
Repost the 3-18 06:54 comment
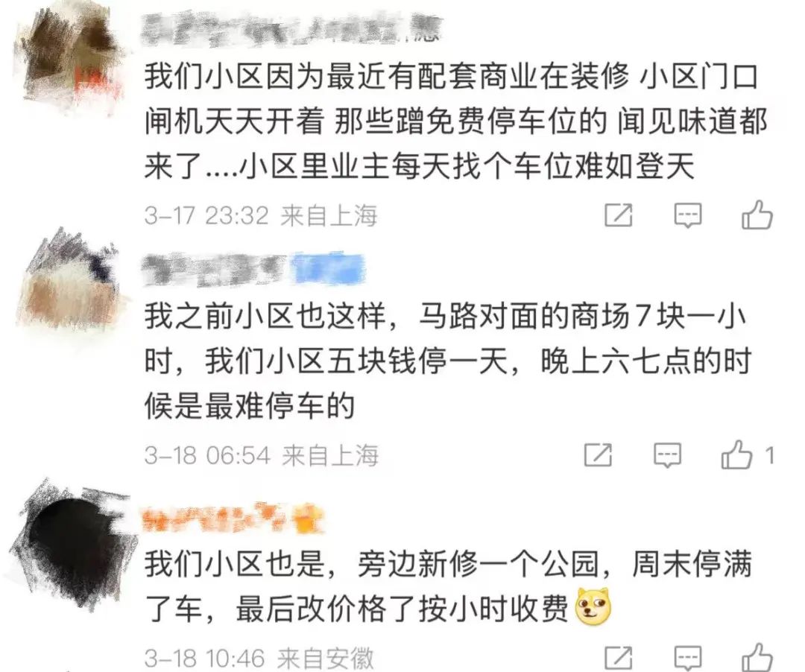coord(598,454)
